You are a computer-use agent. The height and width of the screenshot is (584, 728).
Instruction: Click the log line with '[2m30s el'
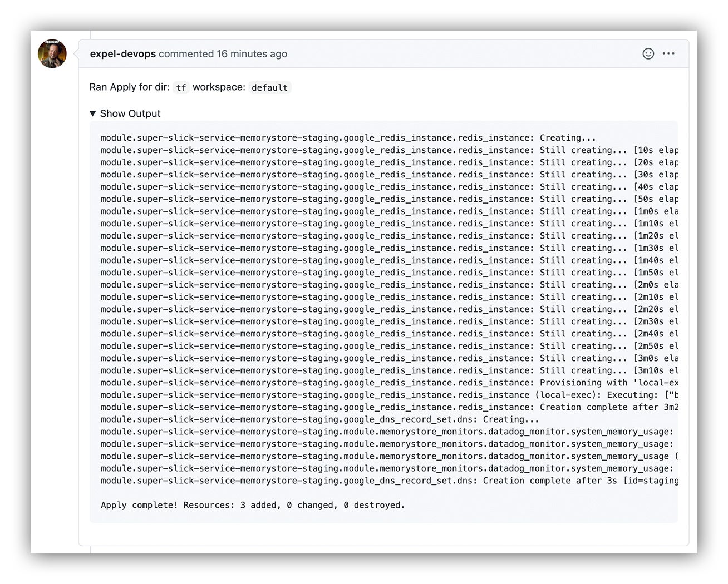pyautogui.click(x=389, y=321)
